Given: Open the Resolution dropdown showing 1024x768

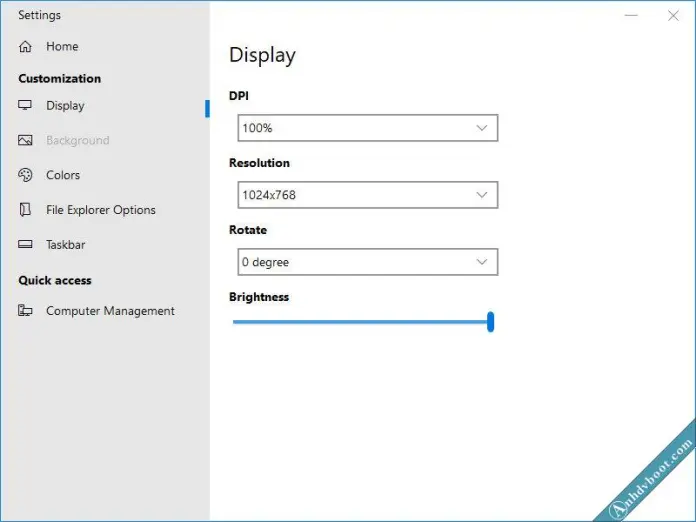Looking at the screenshot, I should click(x=368, y=195).
